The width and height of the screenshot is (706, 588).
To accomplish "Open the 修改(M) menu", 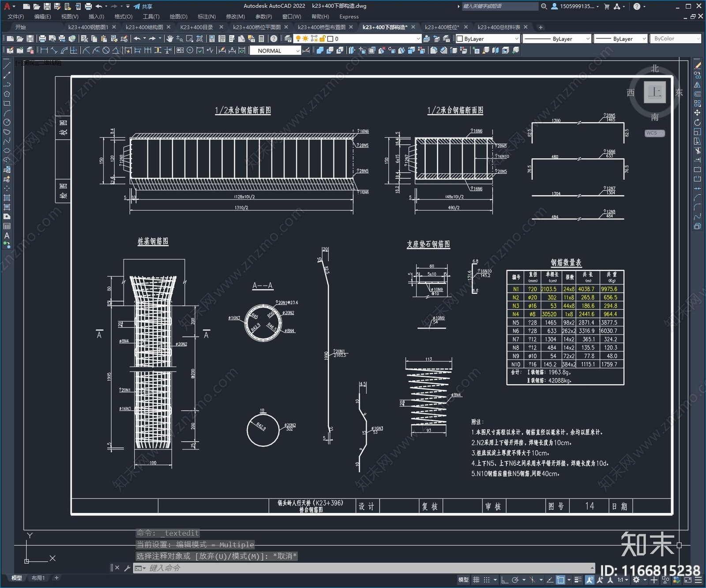I will (235, 16).
